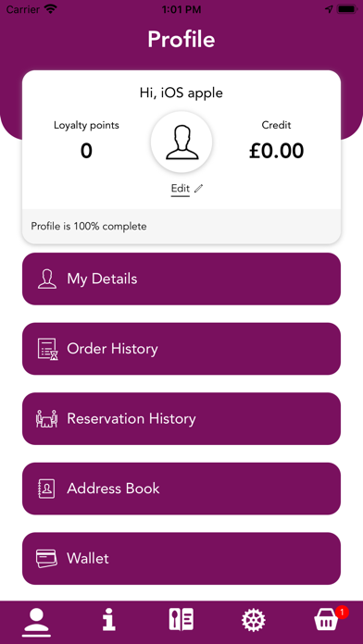Image resolution: width=363 pixels, height=644 pixels.
Task: Open the Address Book
Action: click(x=181, y=489)
